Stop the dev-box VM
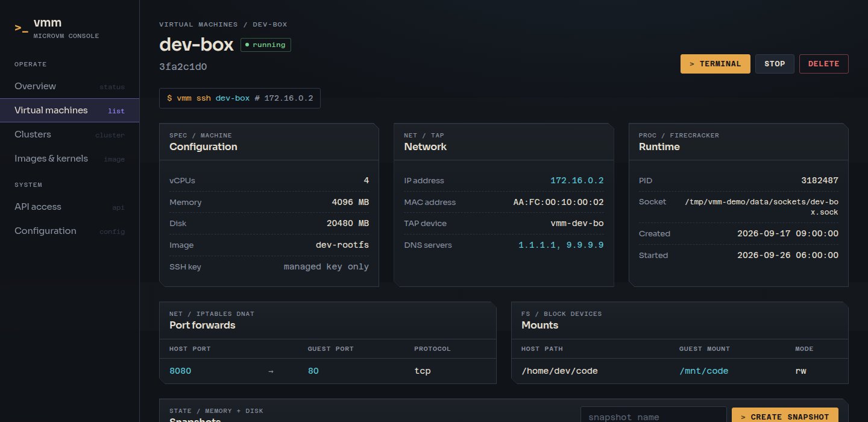This screenshot has height=422, width=868. 775,64
